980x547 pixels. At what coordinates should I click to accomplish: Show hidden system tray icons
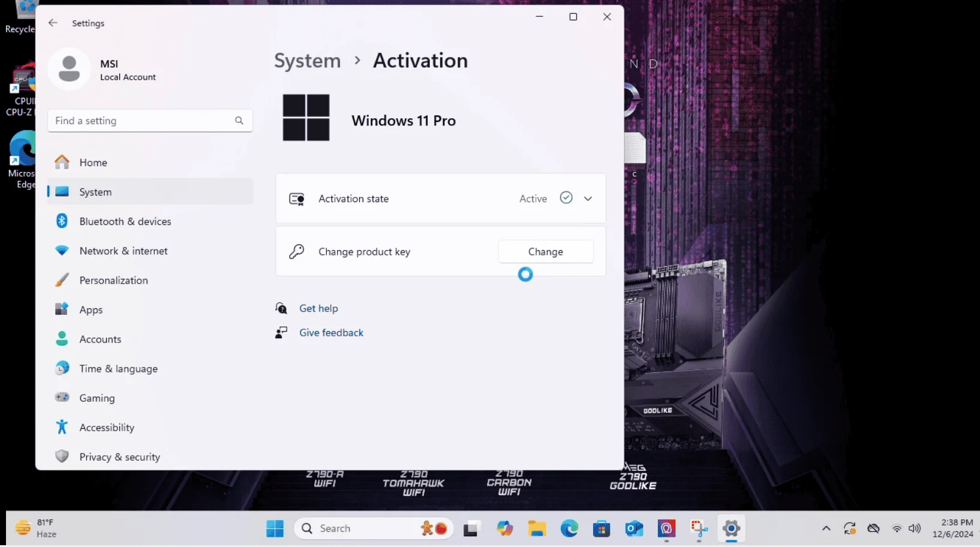826,528
